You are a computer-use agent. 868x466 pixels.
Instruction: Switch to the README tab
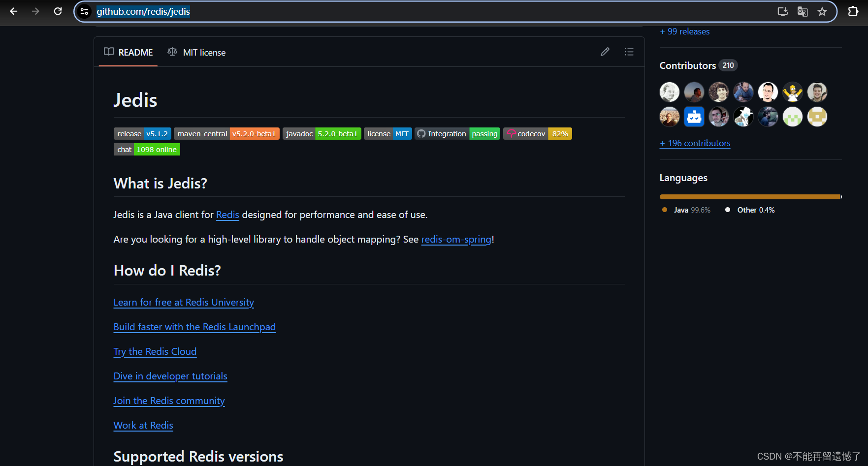(129, 52)
